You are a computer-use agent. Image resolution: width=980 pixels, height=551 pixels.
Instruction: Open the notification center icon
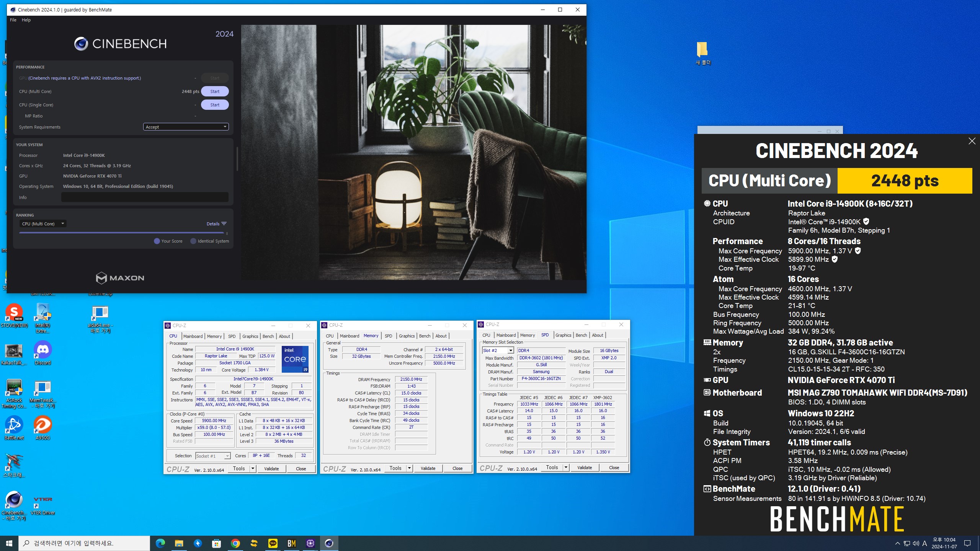click(967, 543)
